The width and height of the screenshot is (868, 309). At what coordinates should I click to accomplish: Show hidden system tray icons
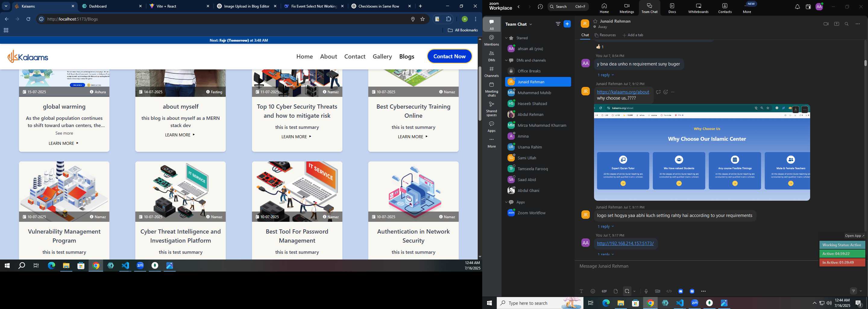click(x=814, y=303)
